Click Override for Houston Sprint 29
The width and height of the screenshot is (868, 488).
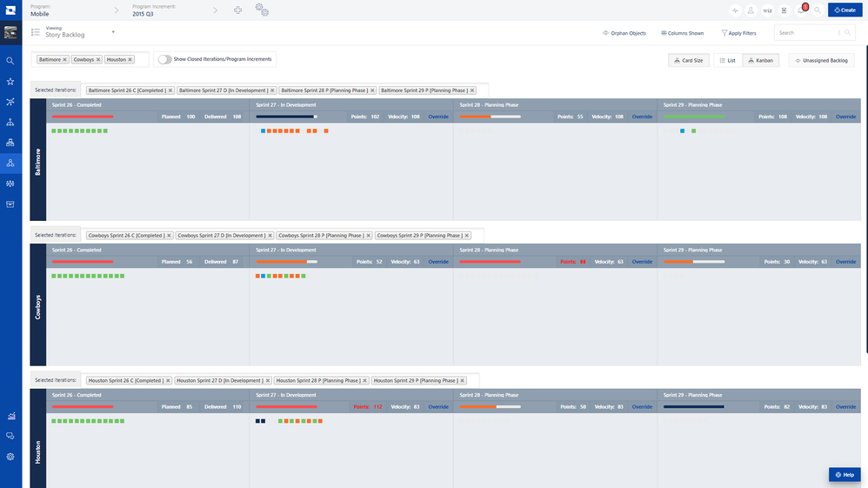(845, 407)
